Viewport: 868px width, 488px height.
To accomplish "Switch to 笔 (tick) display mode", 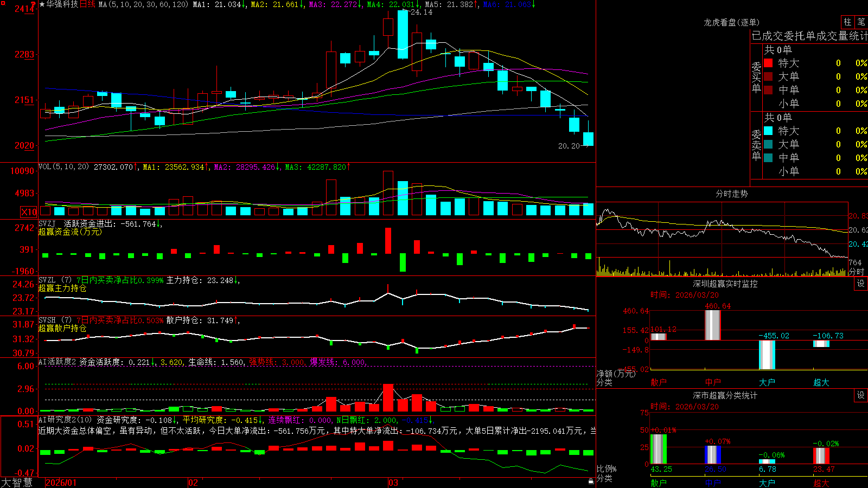I will click(x=861, y=22).
